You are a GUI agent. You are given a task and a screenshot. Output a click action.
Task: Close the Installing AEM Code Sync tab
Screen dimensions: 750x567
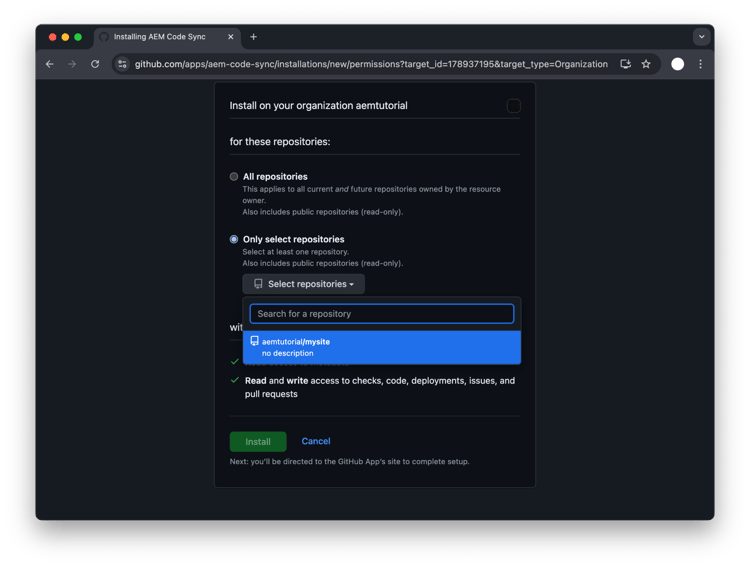(x=231, y=37)
